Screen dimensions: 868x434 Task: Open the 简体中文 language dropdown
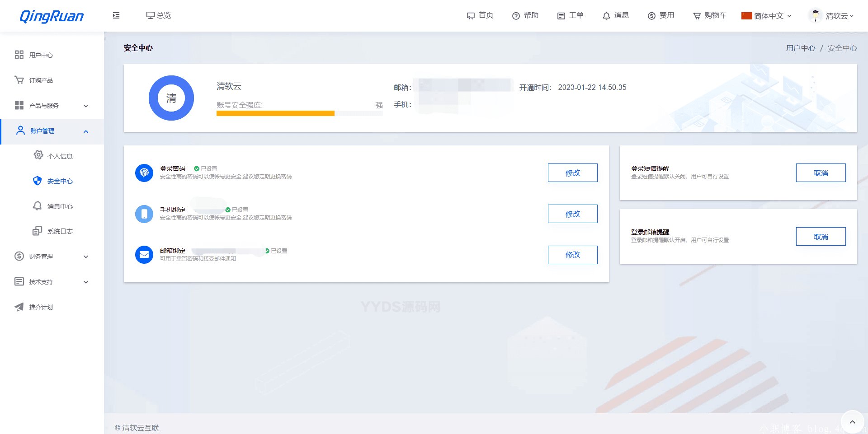(767, 16)
